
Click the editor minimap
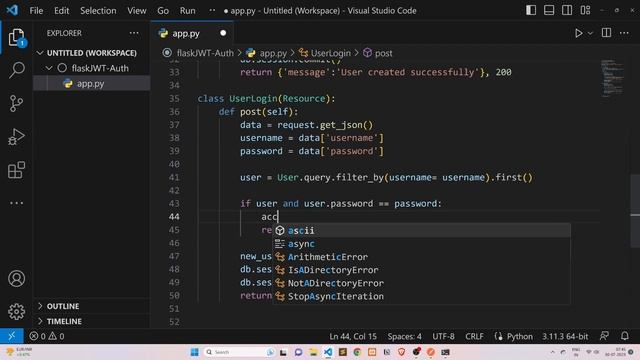[x=612, y=79]
